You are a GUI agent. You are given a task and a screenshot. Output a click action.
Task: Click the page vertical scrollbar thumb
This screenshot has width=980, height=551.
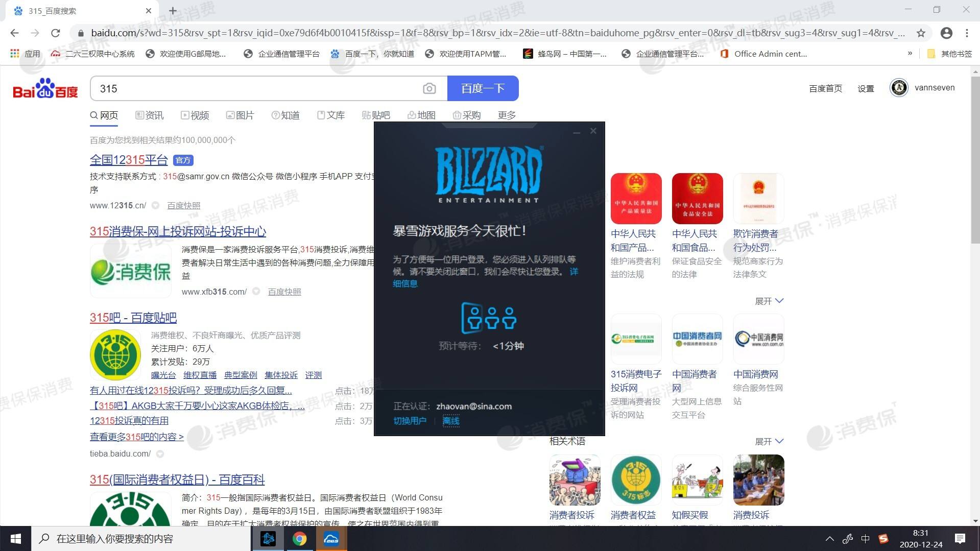975,160
